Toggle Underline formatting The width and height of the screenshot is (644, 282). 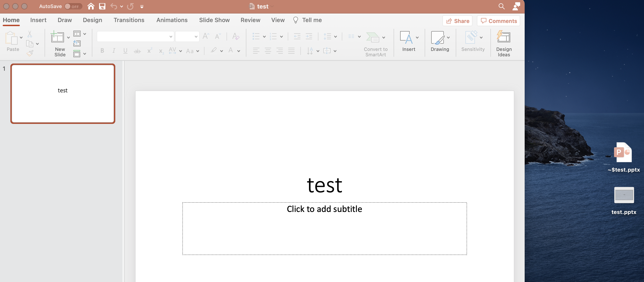coord(125,51)
